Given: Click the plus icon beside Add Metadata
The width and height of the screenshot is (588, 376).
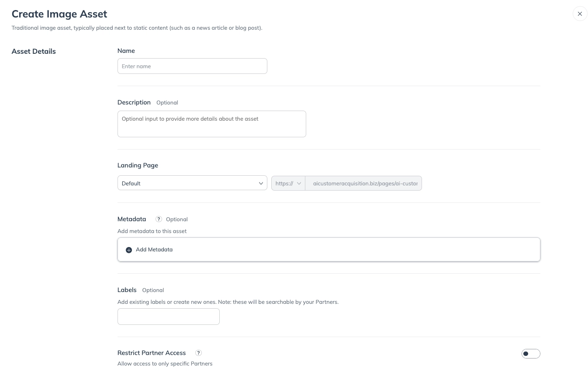Looking at the screenshot, I should tap(129, 250).
